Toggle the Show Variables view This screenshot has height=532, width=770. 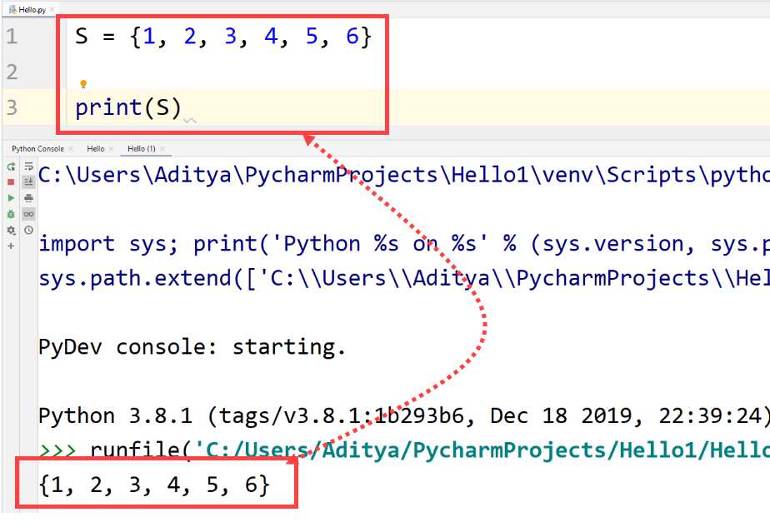(x=28, y=214)
